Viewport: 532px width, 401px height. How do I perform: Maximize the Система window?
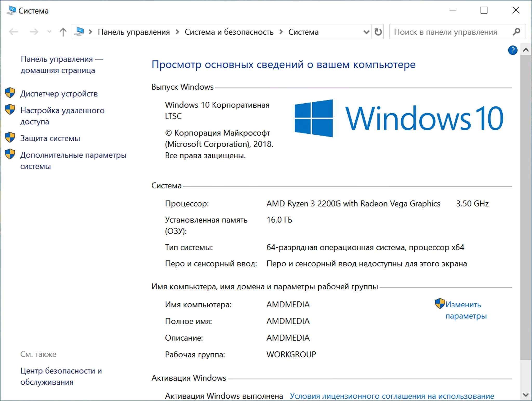(484, 10)
